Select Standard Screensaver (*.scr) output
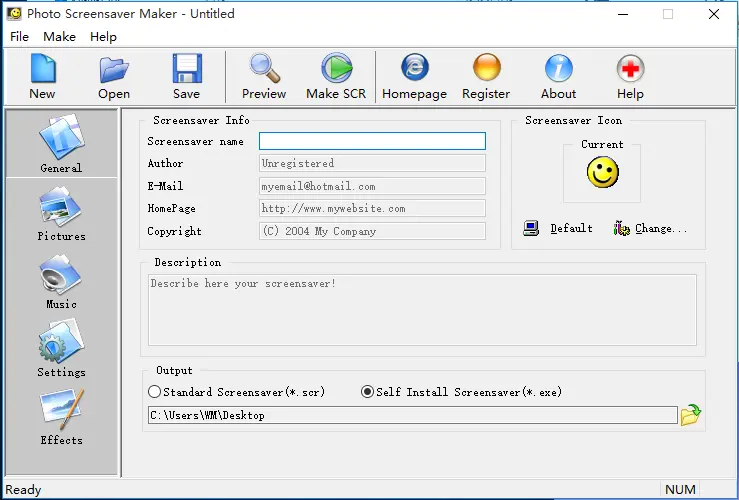Image resolution: width=739 pixels, height=500 pixels. 237,392
